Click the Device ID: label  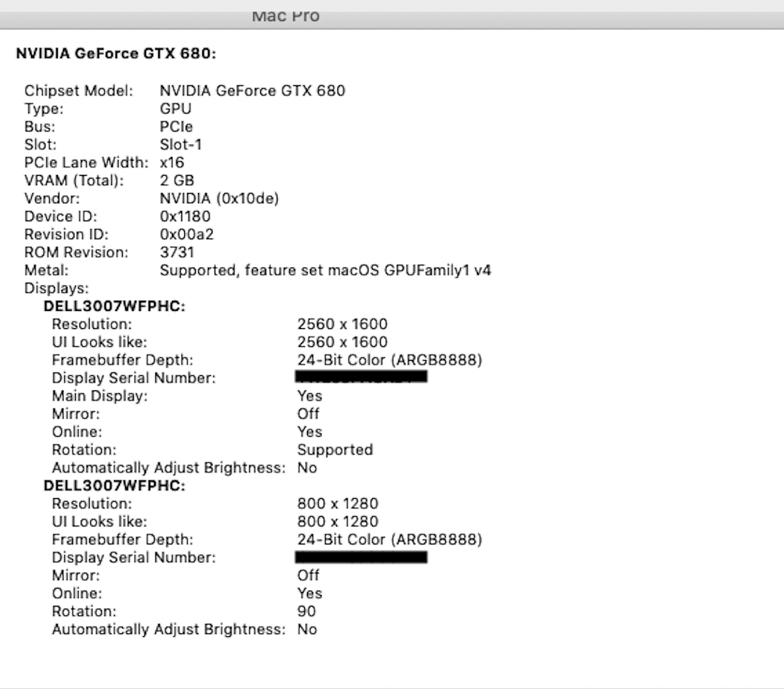click(x=61, y=217)
